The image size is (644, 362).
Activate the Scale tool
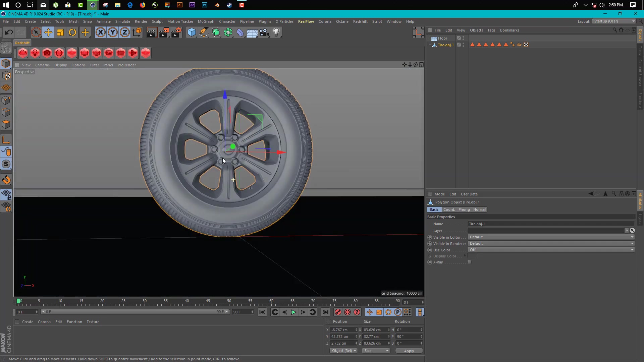coord(60,32)
